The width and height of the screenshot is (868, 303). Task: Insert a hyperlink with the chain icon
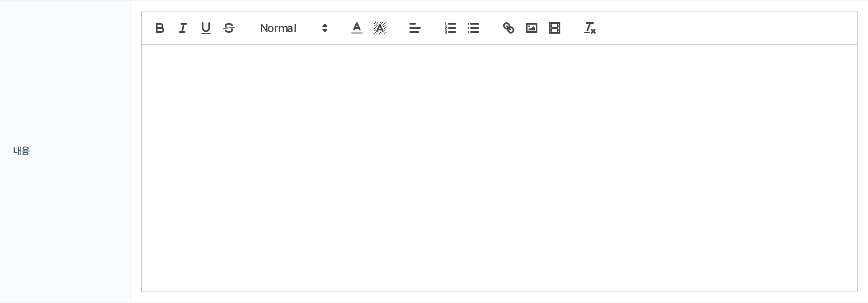pos(509,28)
